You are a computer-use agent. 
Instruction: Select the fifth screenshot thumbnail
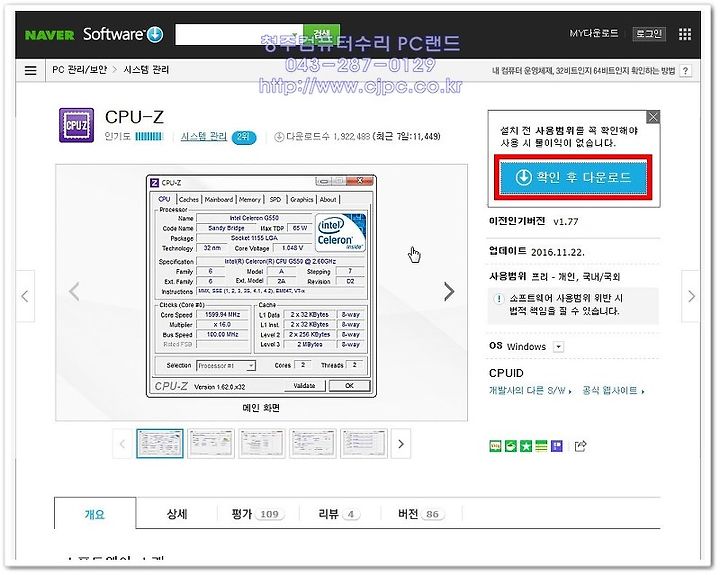[x=364, y=444]
